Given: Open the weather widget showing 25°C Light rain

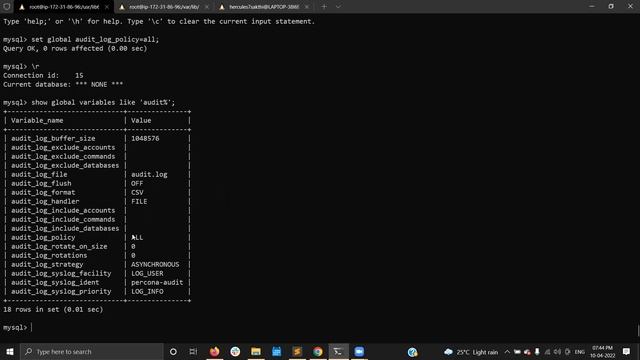Looking at the screenshot, I should [471, 352].
